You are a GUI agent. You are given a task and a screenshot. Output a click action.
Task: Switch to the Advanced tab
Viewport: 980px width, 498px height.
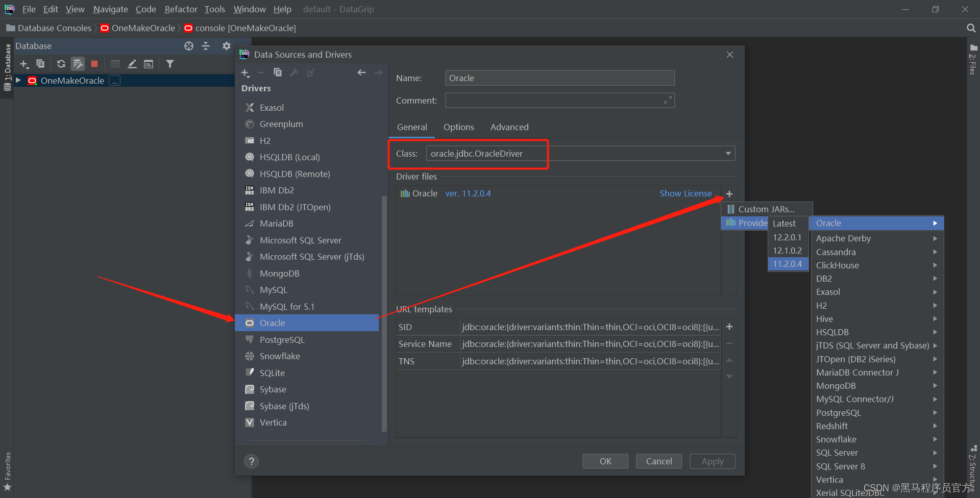(x=509, y=127)
